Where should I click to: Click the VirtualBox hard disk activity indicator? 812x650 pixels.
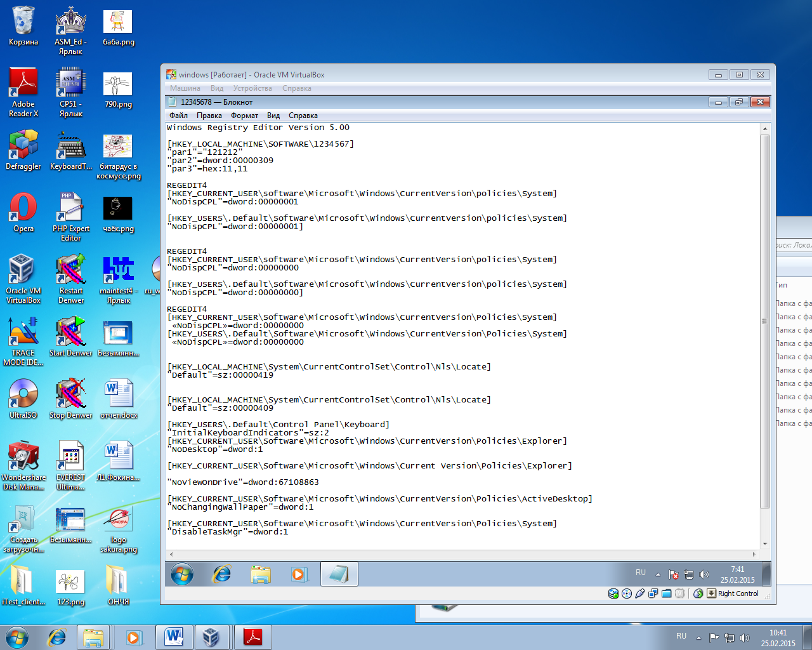click(613, 594)
